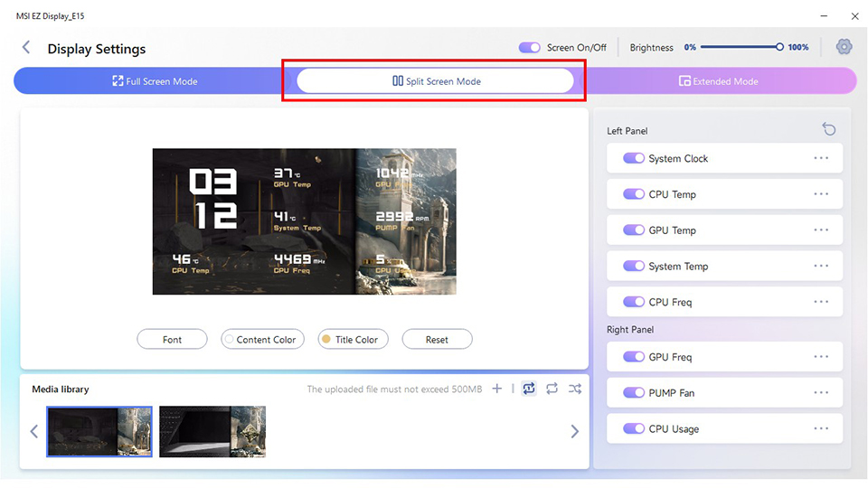Viewport: 868px width, 488px height.
Task: Open PUMP Fan more options dots
Action: (x=821, y=393)
